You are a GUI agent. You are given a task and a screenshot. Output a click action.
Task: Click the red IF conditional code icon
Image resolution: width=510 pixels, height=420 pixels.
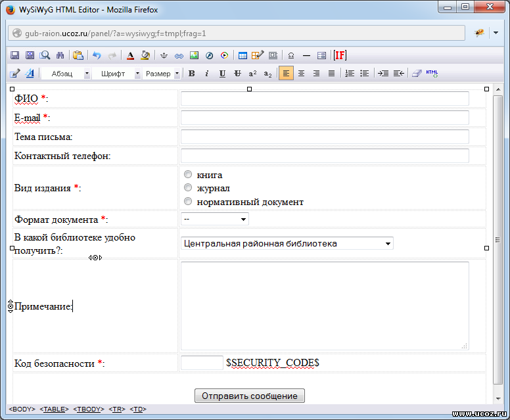pyautogui.click(x=340, y=56)
